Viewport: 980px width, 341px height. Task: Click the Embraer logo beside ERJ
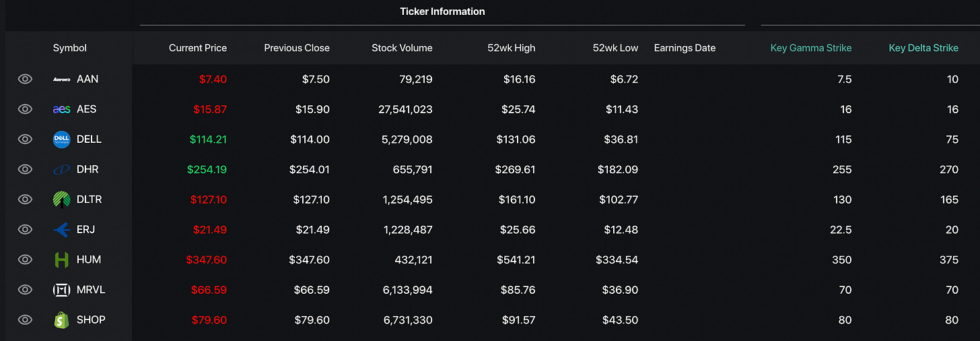(62, 230)
